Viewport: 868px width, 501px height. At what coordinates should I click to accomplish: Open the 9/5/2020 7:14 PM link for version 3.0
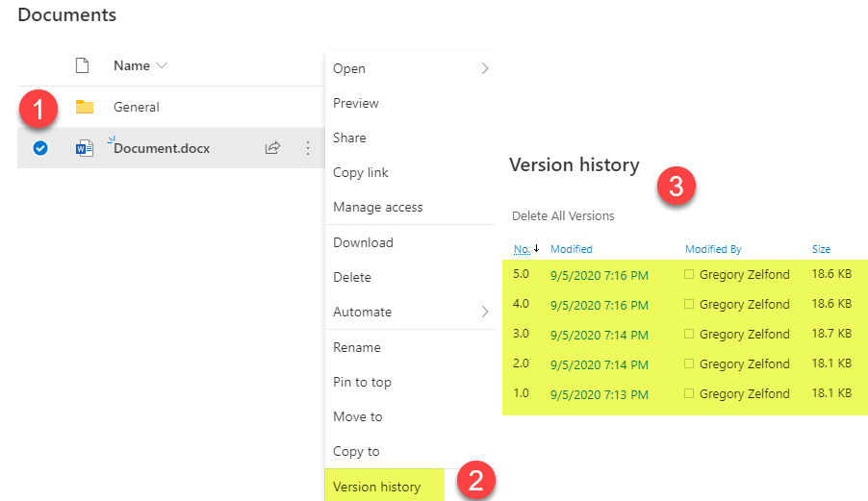click(599, 336)
